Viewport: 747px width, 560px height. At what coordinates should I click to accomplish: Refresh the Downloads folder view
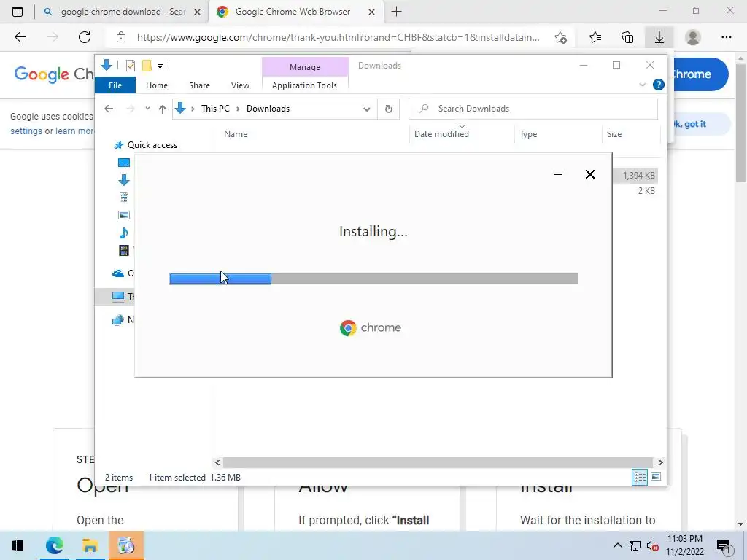(x=388, y=109)
